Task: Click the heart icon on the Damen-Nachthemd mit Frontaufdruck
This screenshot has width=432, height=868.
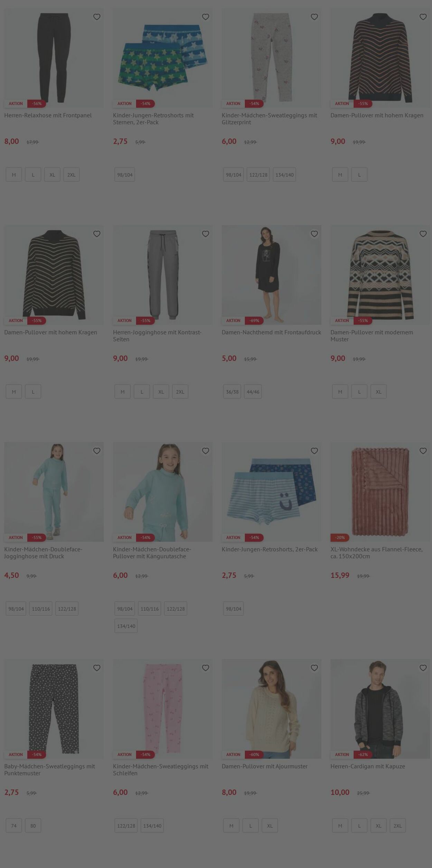Action: 314,234
